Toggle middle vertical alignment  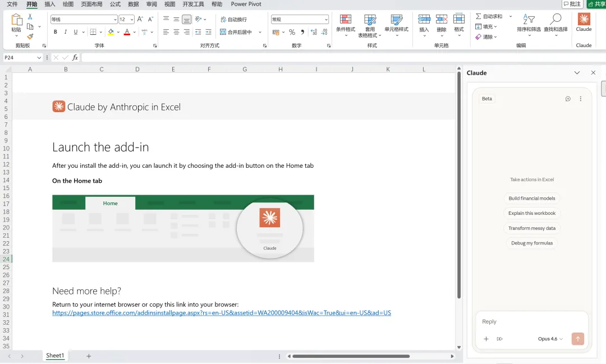point(176,19)
